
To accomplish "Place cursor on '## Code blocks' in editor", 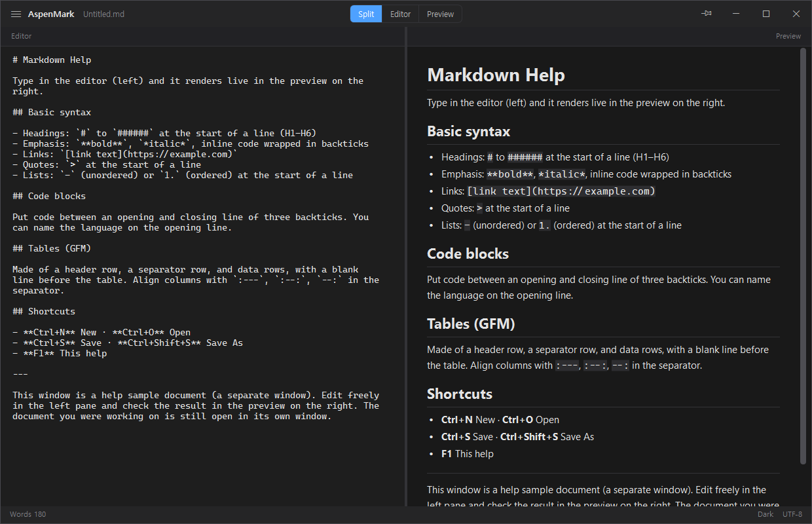I will 49,196.
